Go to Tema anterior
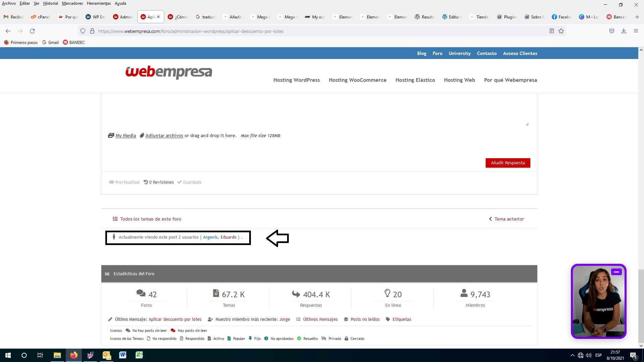This screenshot has height=362, width=644. point(506,219)
